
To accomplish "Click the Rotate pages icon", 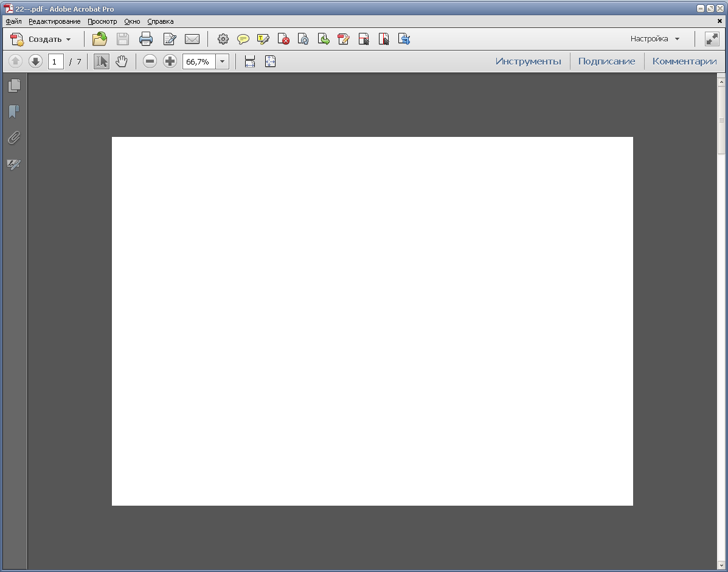I will click(x=303, y=39).
